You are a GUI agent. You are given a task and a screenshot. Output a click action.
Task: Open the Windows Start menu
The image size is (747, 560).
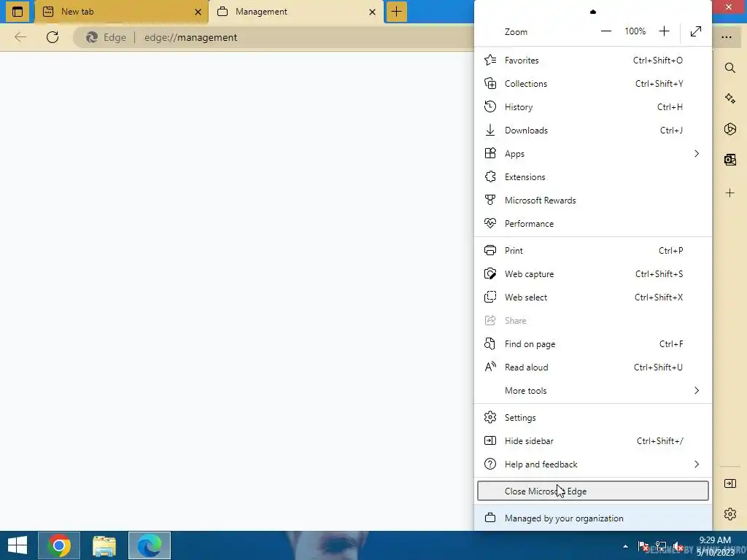click(x=18, y=545)
